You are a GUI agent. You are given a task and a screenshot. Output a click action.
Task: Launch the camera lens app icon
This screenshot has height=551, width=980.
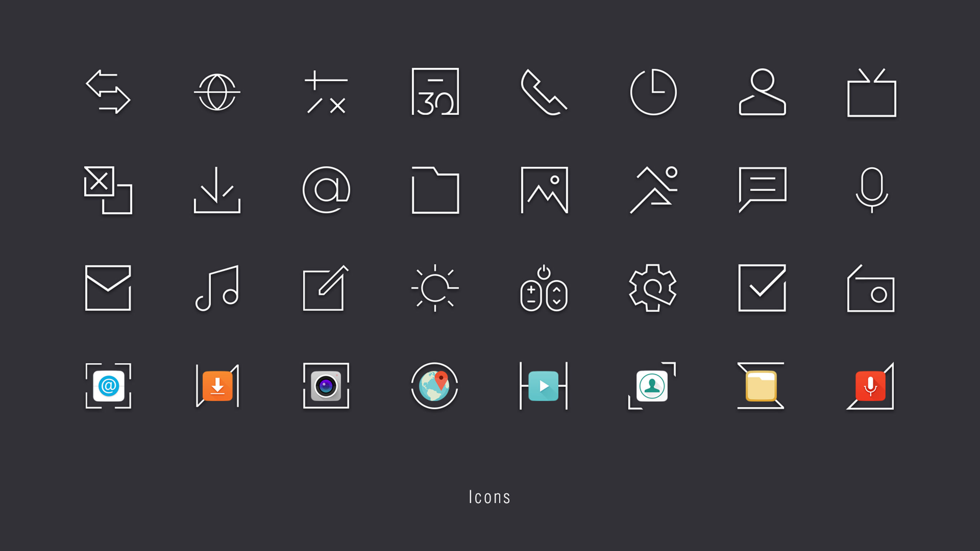click(x=326, y=386)
